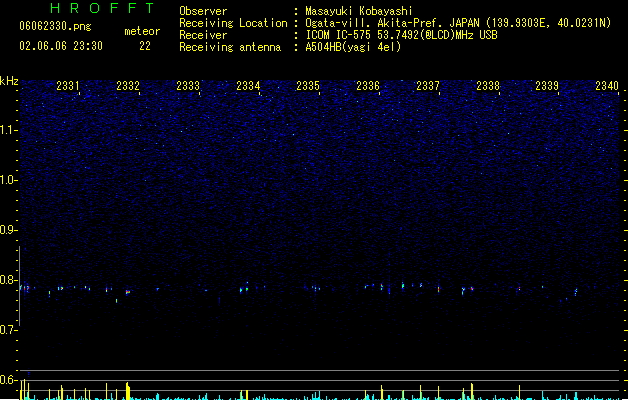Click the Observer field label
The height and width of the screenshot is (400, 629).
[203, 11]
